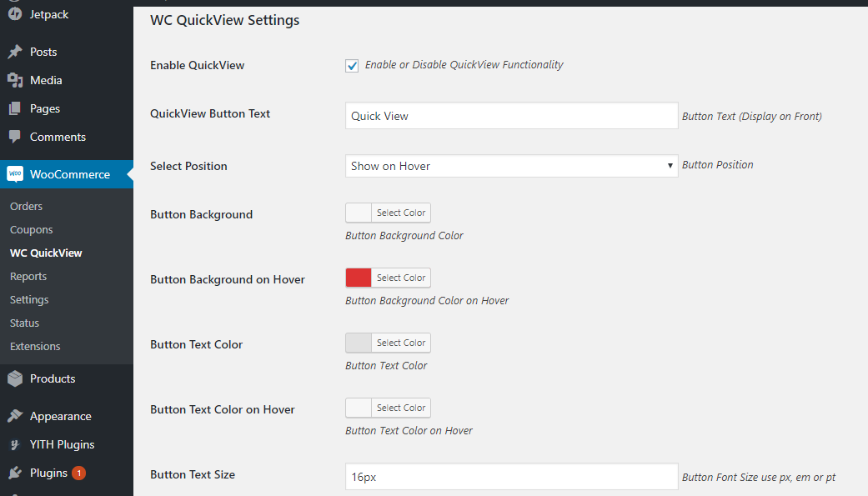Click the Posts pushpin icon

tap(15, 52)
